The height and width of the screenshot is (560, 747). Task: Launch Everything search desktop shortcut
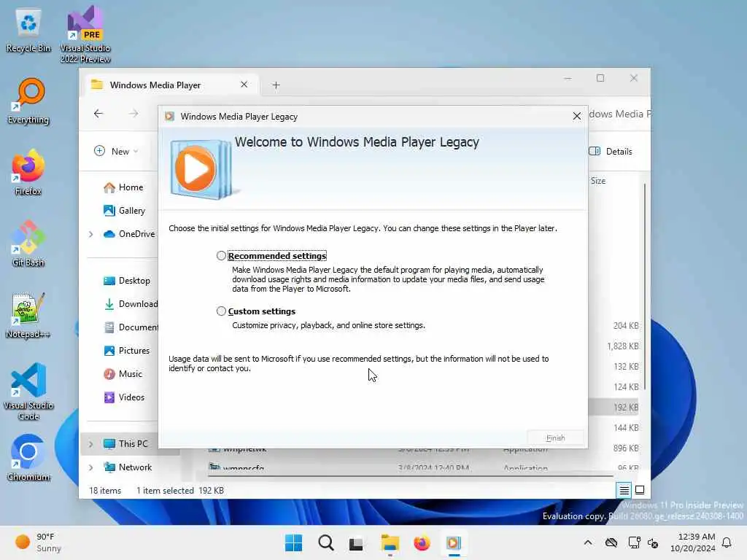click(x=28, y=101)
